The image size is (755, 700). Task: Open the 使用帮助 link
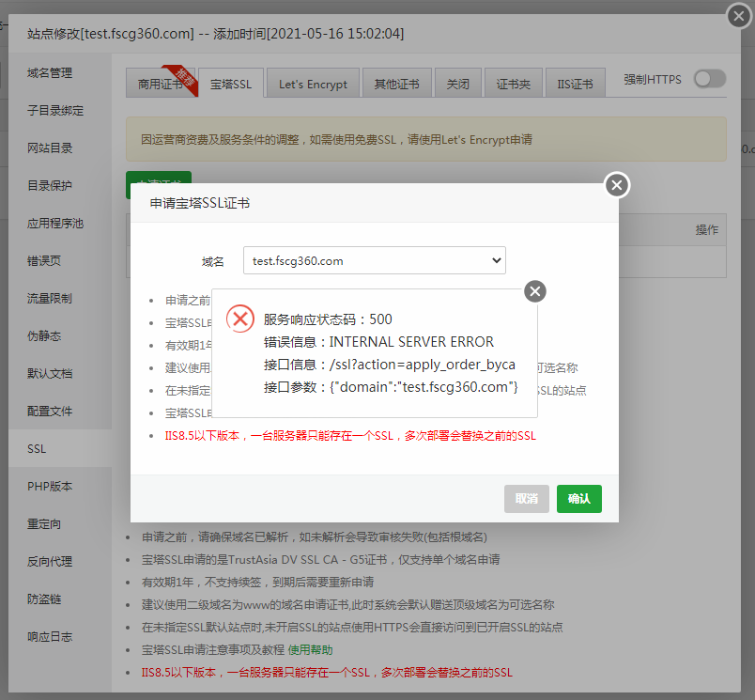(x=311, y=650)
